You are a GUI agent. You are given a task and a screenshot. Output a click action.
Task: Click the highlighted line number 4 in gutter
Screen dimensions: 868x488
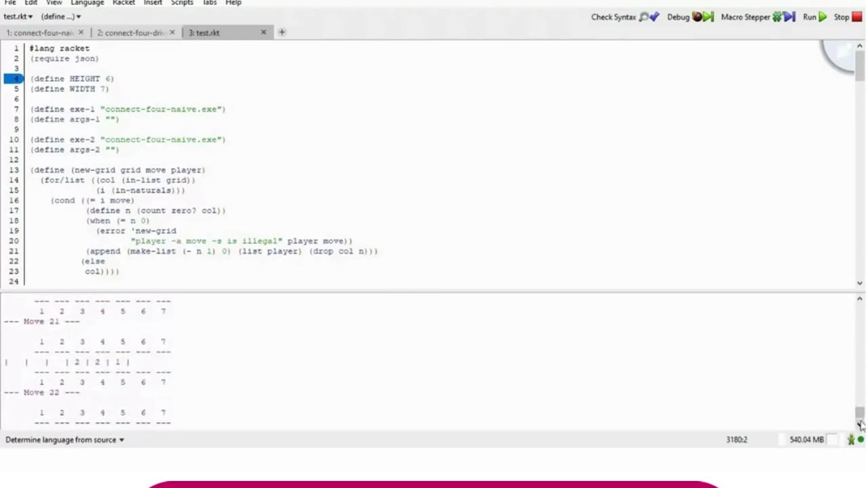pos(14,79)
